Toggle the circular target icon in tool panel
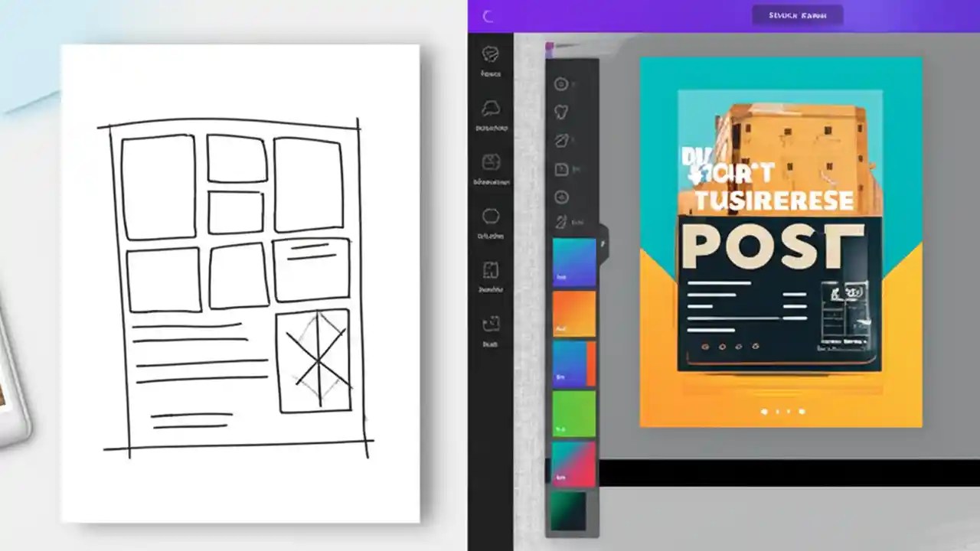980x551 pixels. pyautogui.click(x=561, y=197)
